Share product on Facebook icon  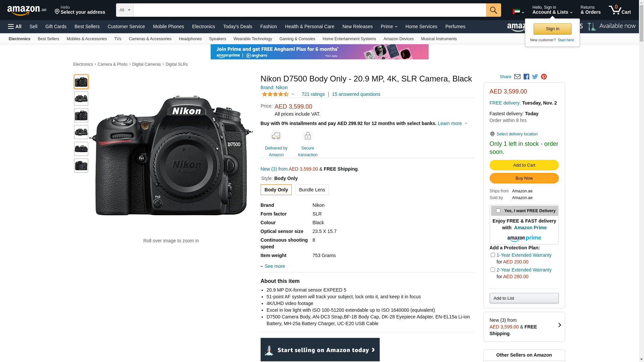(x=526, y=77)
